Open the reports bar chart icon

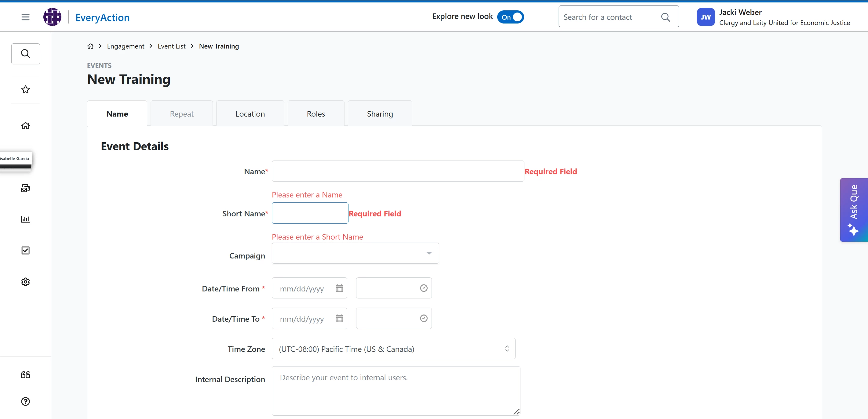26,219
